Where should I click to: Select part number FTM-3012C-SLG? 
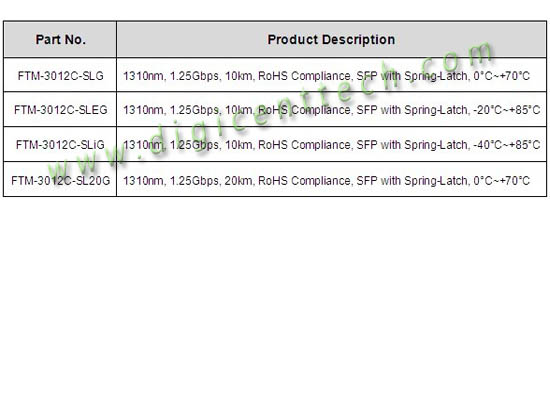(x=61, y=76)
